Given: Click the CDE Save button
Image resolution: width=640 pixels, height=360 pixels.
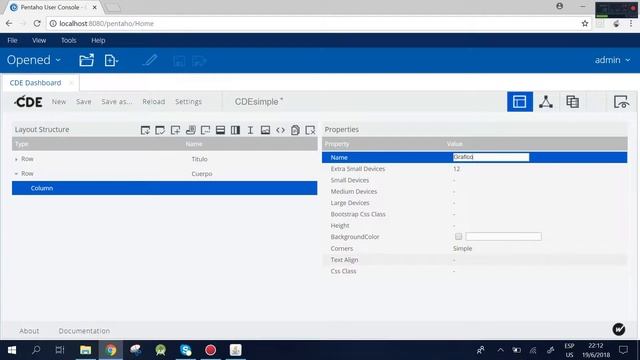Looking at the screenshot, I should click(84, 102).
